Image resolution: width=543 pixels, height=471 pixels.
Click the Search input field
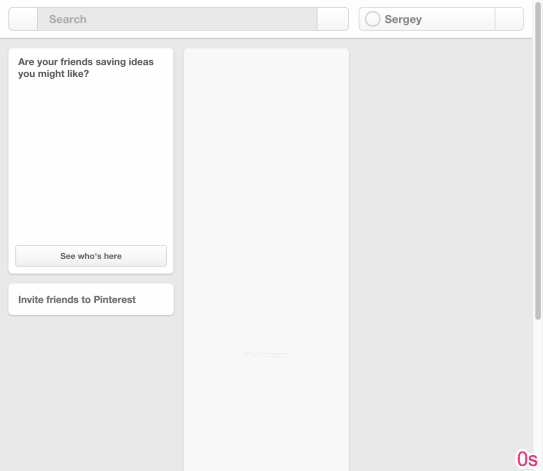tap(177, 19)
